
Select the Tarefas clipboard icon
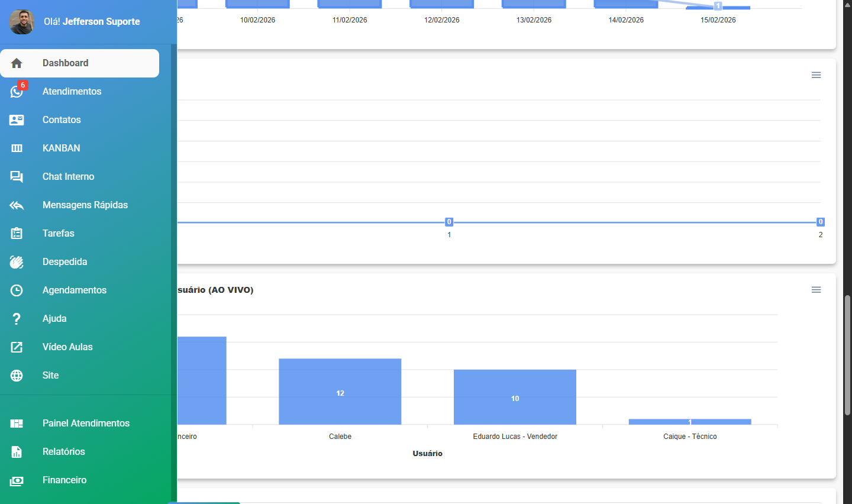click(x=17, y=234)
